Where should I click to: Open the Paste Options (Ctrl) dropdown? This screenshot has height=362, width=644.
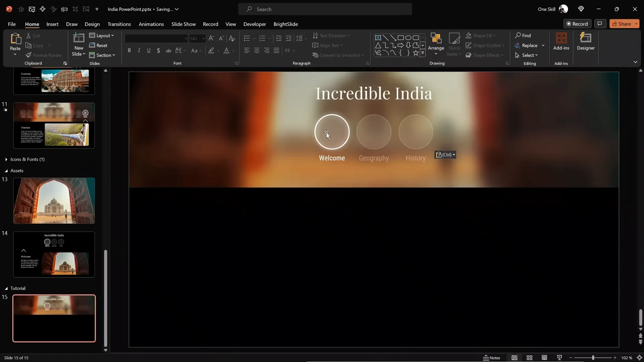pos(445,155)
